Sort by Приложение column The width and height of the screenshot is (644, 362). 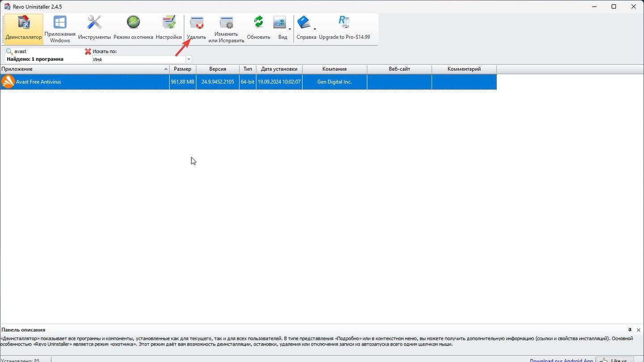(x=85, y=69)
